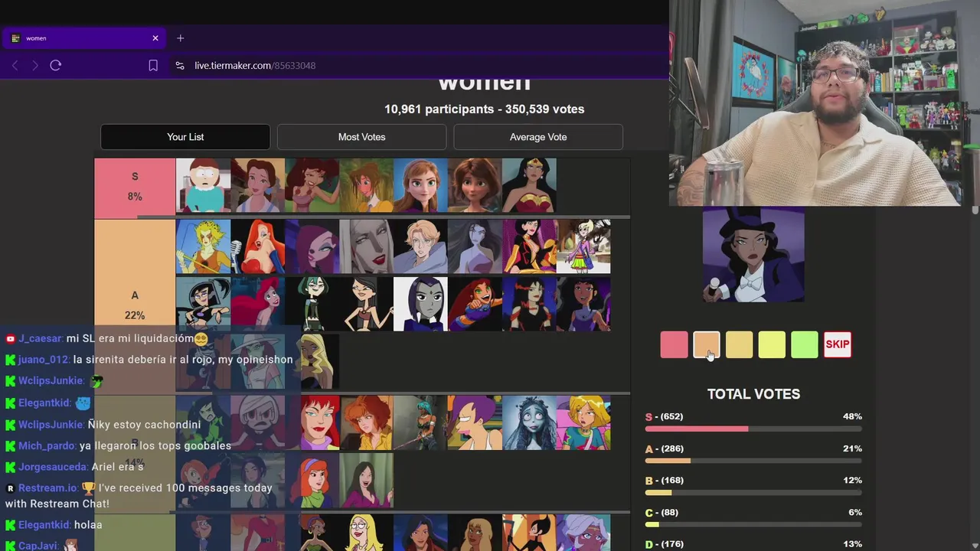Open site settings icon beside URL
Viewport: 980px width, 551px height.
click(x=180, y=66)
